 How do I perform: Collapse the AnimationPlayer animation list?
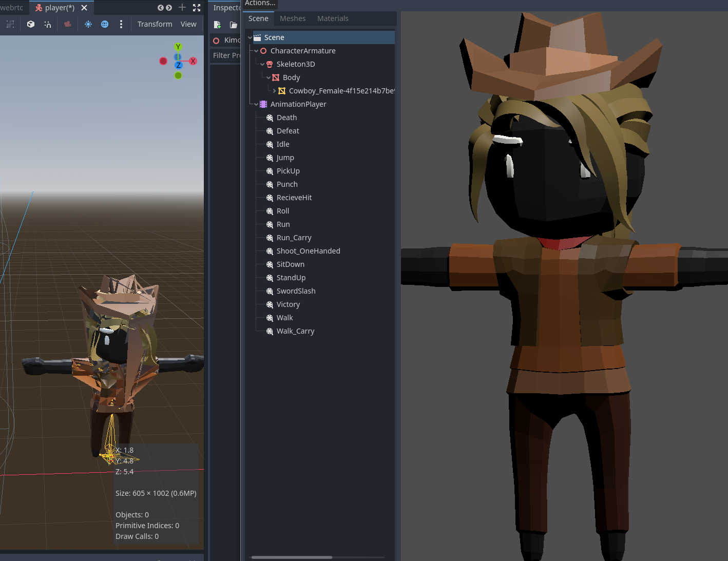pyautogui.click(x=256, y=104)
